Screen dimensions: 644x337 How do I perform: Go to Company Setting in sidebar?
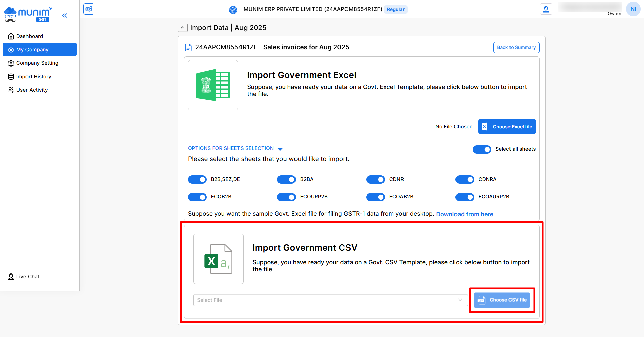(x=37, y=63)
